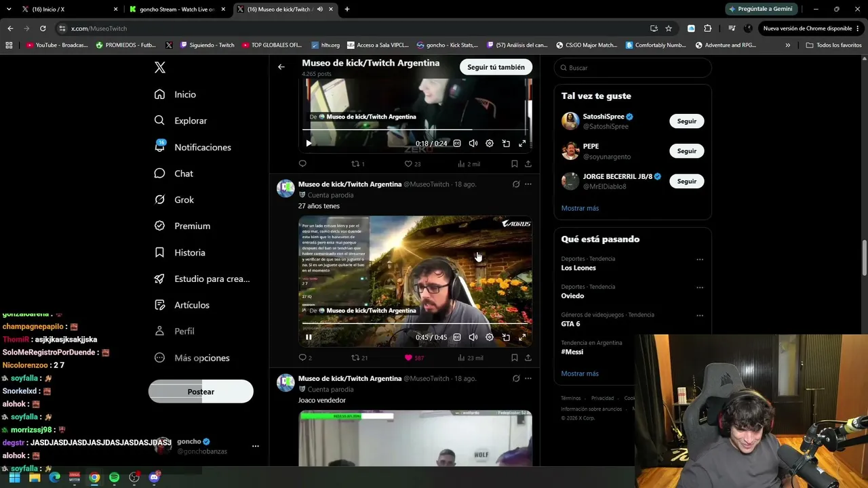The height and width of the screenshot is (488, 868).
Task: Open Spotify from the taskbar
Action: point(115,478)
